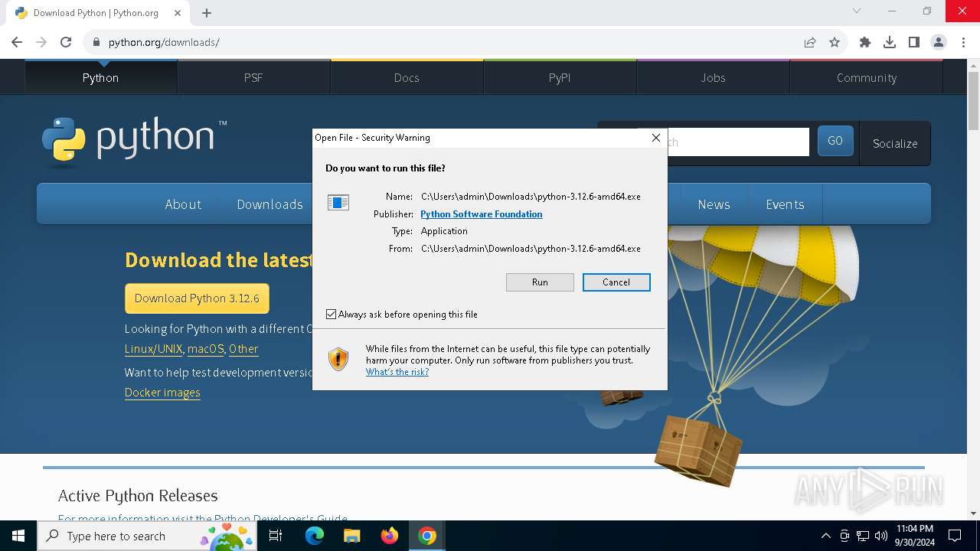The width and height of the screenshot is (980, 551).
Task: Open the clock showing 11:04 PM
Action: tap(914, 536)
